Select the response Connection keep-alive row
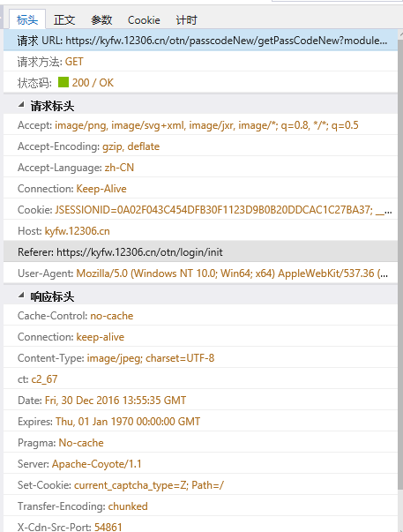Viewport: 403px width, 532px height. pos(200,336)
